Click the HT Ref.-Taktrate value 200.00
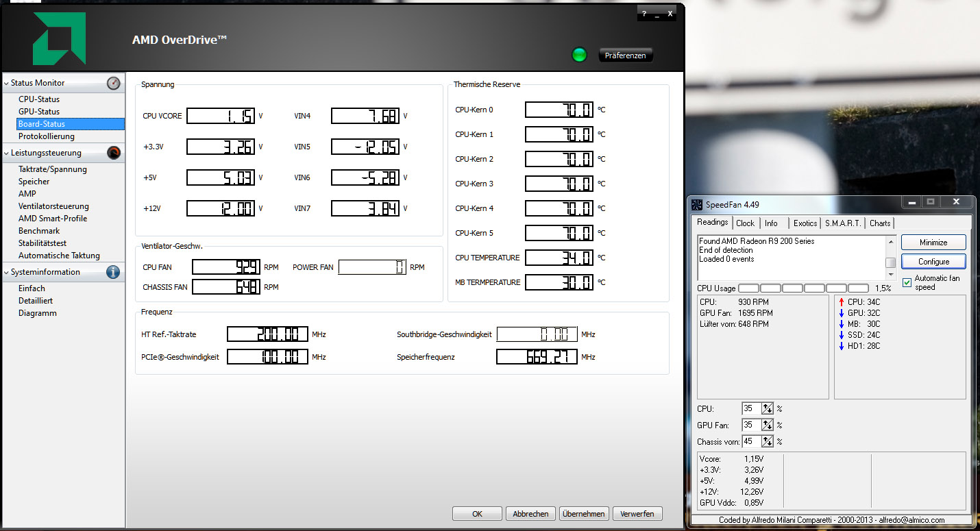 point(267,334)
